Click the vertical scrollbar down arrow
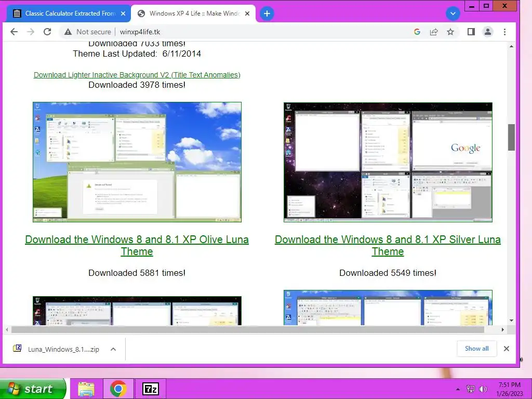This screenshot has width=532, height=399. [511, 320]
